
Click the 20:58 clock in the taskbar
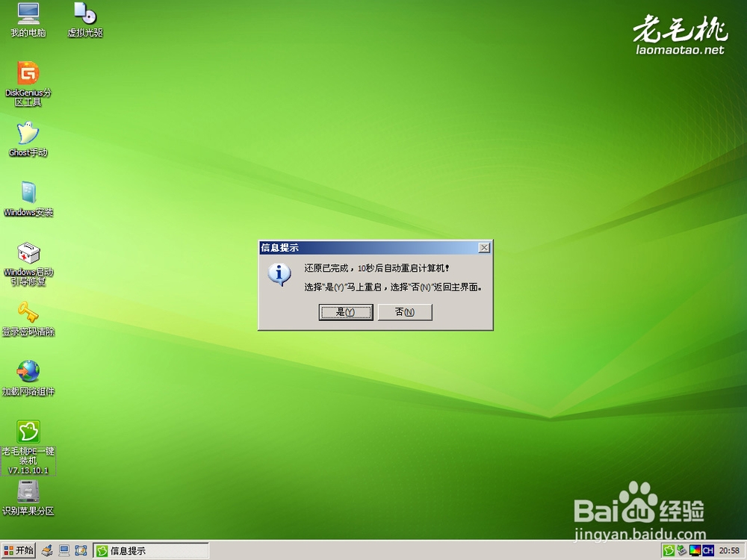(729, 550)
